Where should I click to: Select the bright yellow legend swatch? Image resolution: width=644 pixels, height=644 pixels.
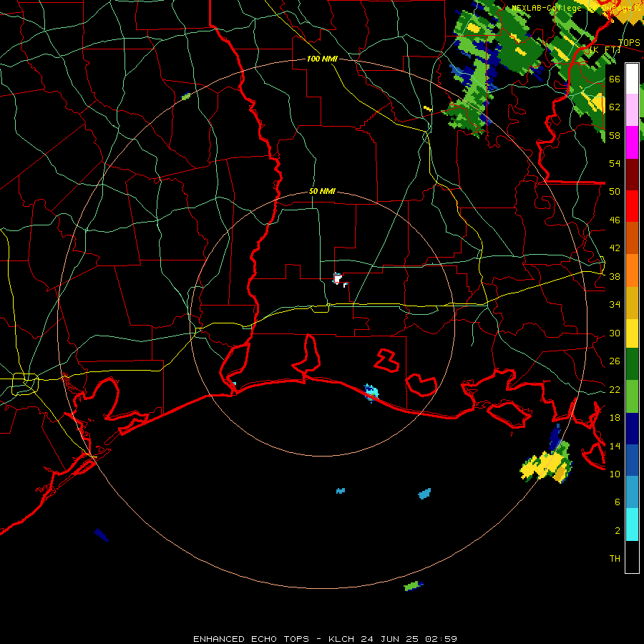[x=632, y=333]
